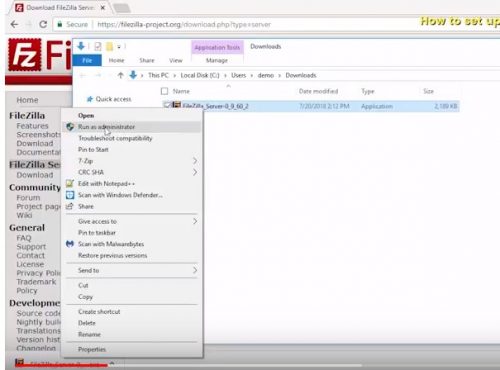Expand the Give access to submenu

pos(195,221)
